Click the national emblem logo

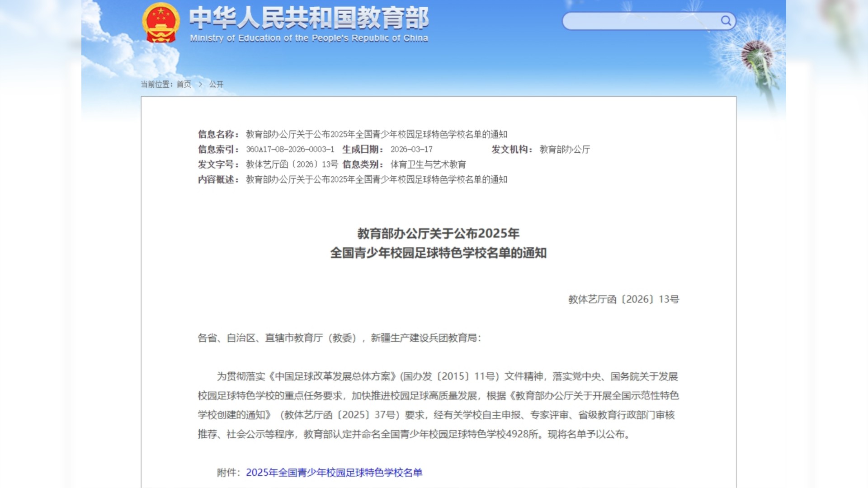pyautogui.click(x=161, y=23)
